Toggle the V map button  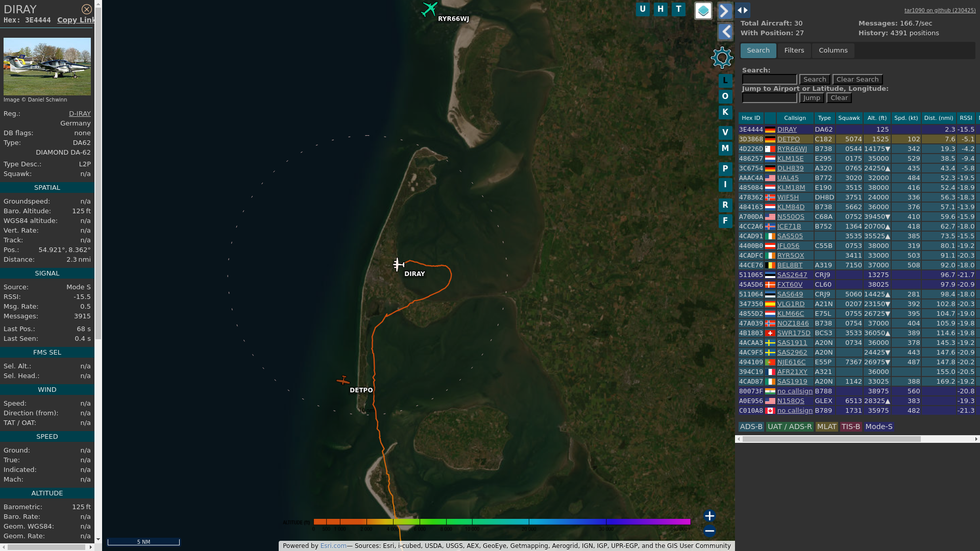tap(725, 133)
